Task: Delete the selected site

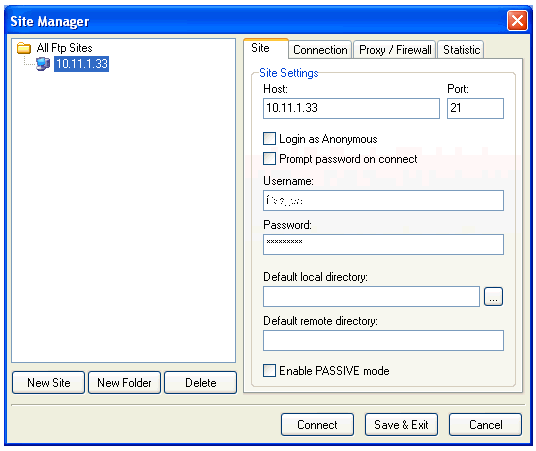Action: (201, 383)
